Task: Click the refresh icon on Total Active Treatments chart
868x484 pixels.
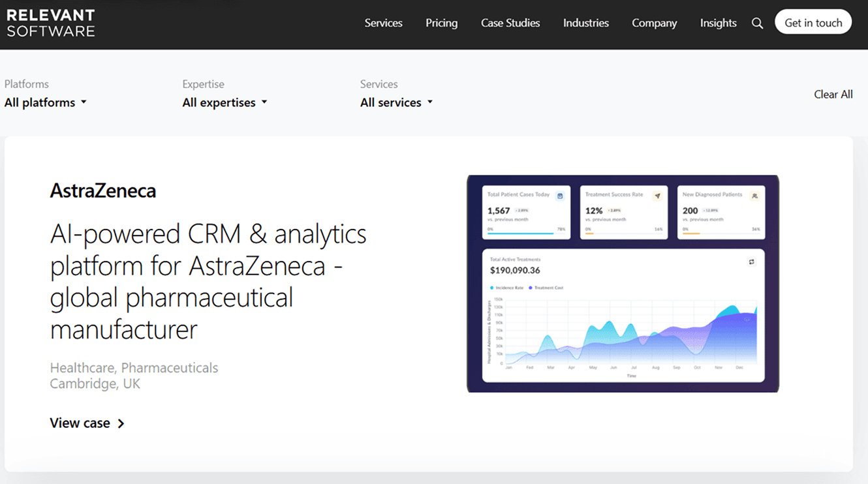Action: point(751,262)
